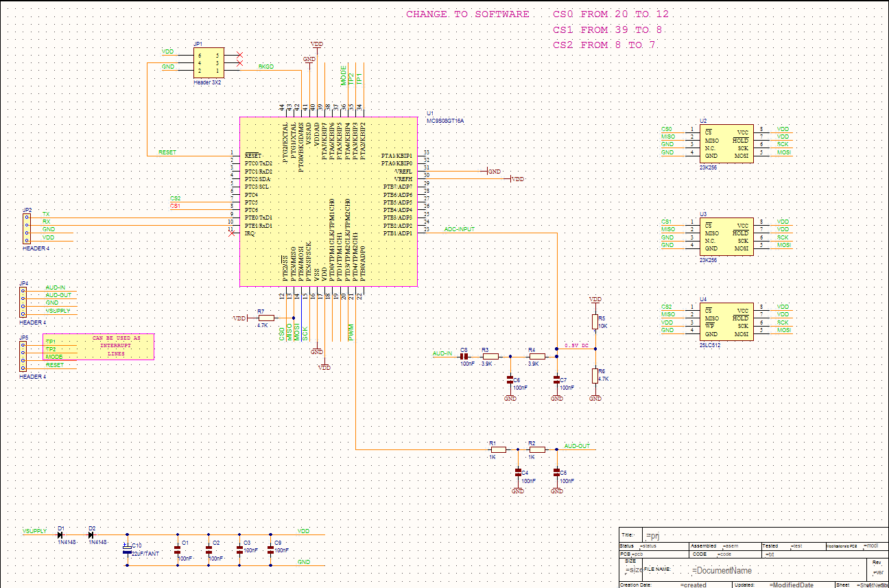Click the '=created' creation date field
Viewport: 889px width, 588px height.
point(695,585)
